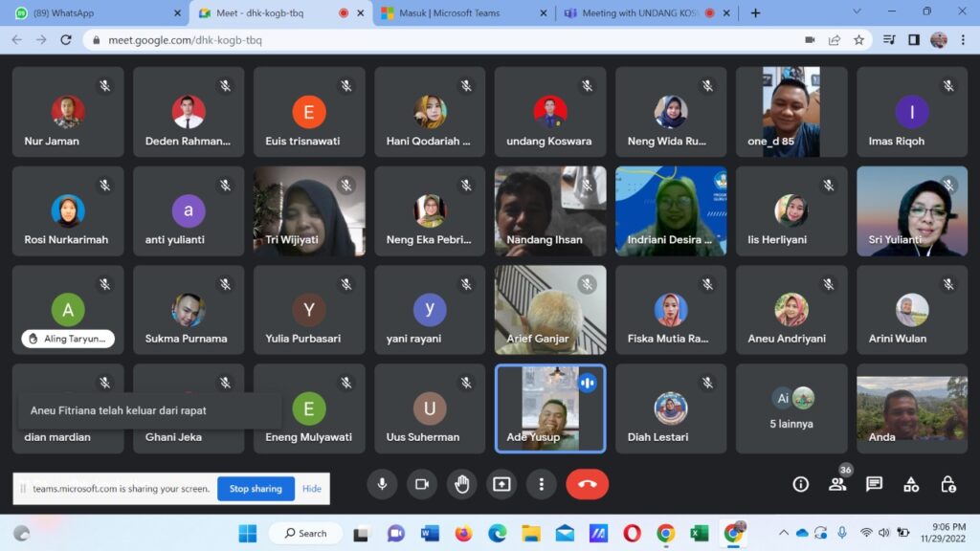Open the Activities shapes icon
980x551 pixels.
(911, 484)
